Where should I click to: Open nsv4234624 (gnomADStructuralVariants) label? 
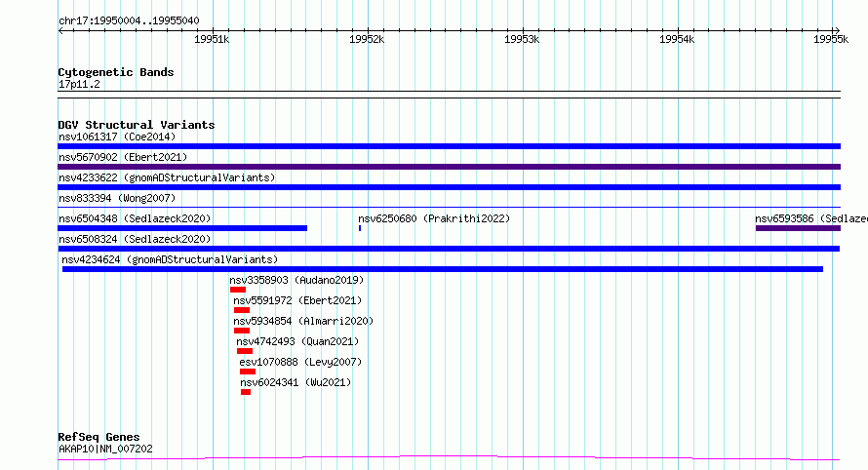170,259
